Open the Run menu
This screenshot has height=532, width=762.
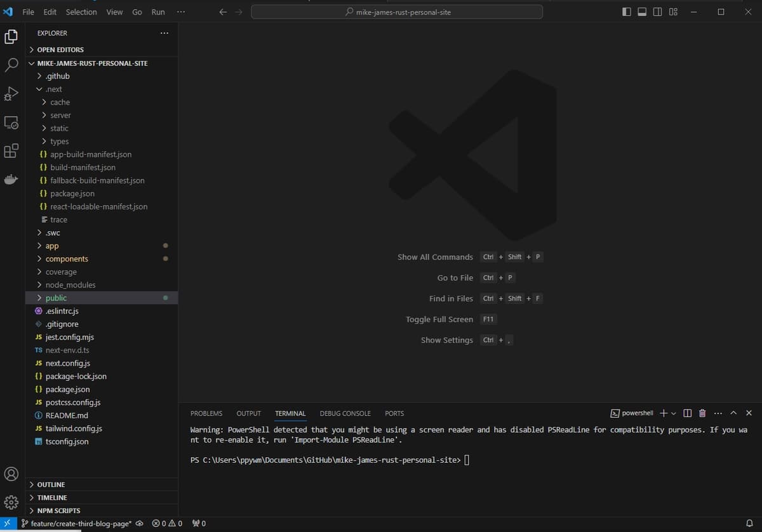pyautogui.click(x=158, y=12)
